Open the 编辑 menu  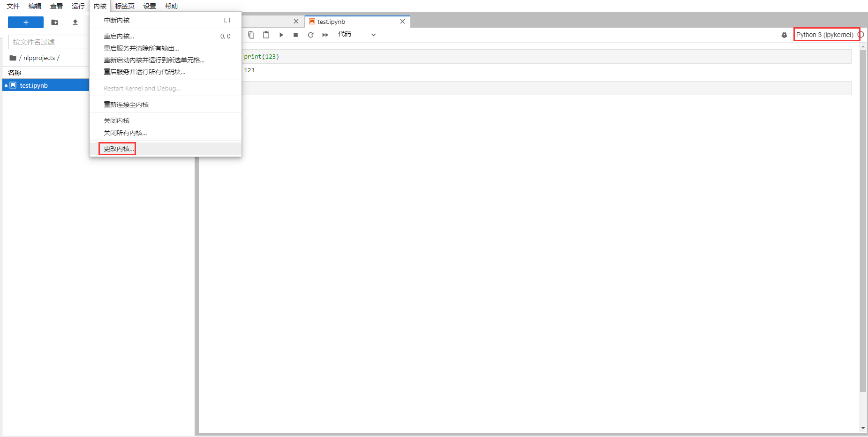tap(35, 6)
